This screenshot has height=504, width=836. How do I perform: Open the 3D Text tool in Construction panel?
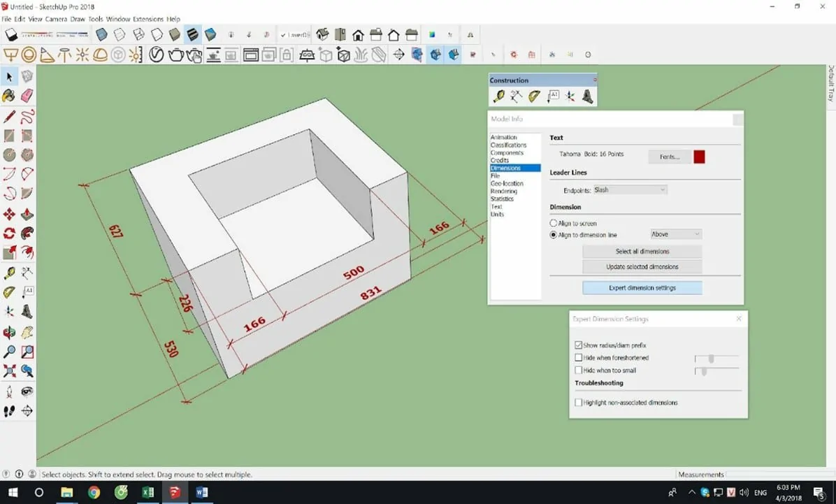588,97
